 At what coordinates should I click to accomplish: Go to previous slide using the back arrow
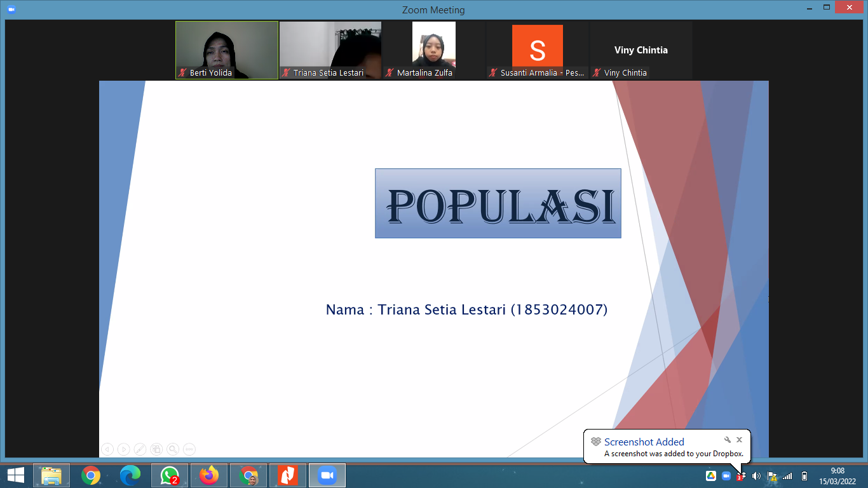point(107,449)
